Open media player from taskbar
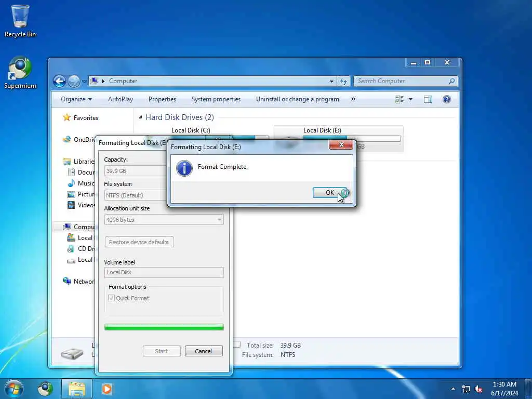 pos(107,389)
